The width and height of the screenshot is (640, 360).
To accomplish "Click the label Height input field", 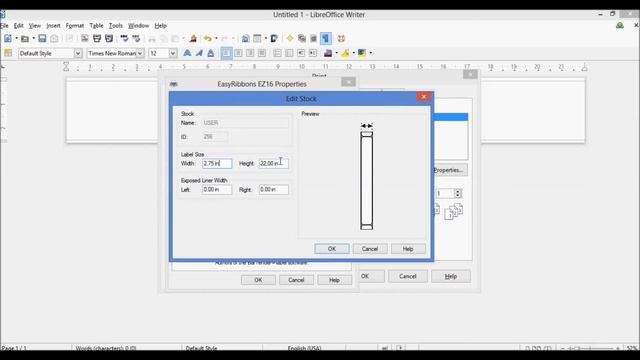I will [273, 163].
